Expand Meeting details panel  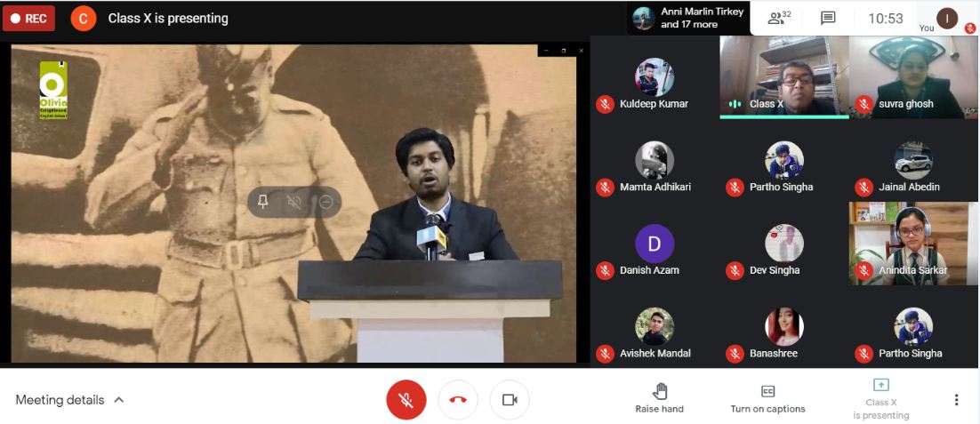pyautogui.click(x=69, y=400)
